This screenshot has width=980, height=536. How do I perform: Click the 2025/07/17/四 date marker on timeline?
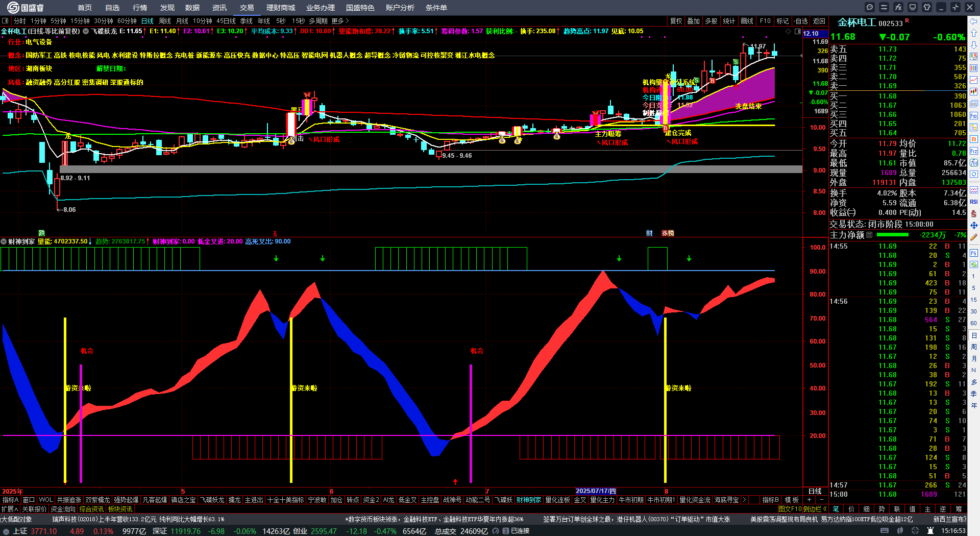click(596, 491)
